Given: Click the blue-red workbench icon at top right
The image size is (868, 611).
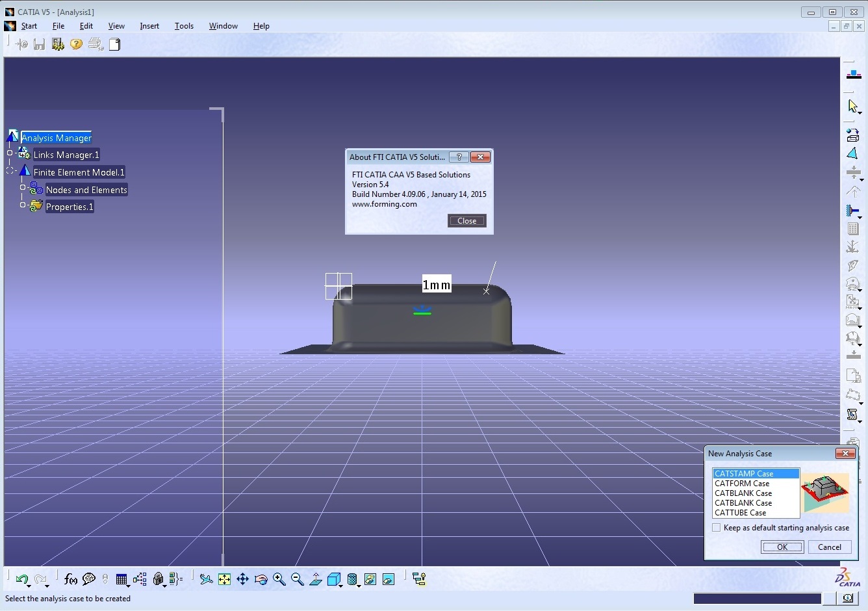Looking at the screenshot, I should point(854,75).
